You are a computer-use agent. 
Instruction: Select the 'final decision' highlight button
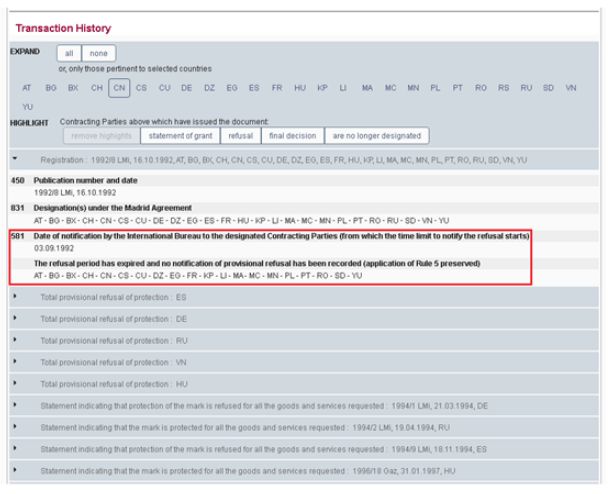pos(287,135)
